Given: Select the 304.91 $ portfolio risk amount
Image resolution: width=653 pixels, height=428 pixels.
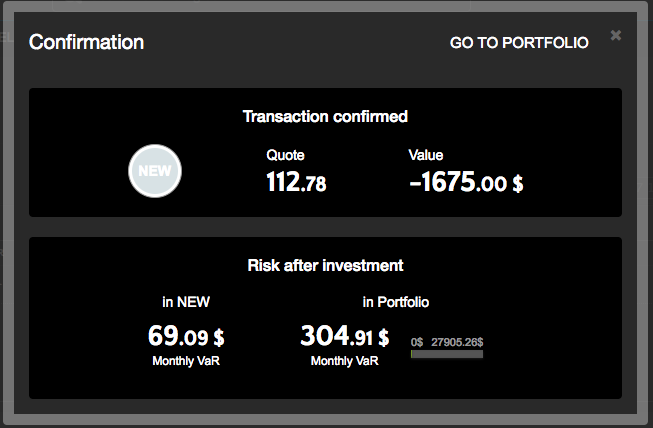Looking at the screenshot, I should (x=344, y=334).
